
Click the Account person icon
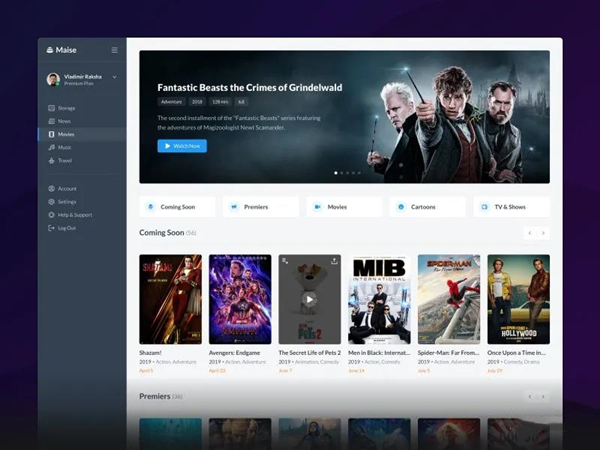coord(51,189)
